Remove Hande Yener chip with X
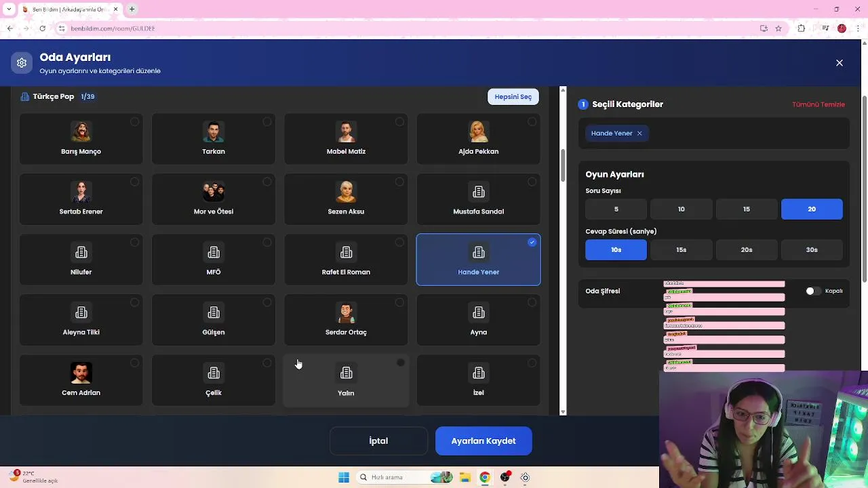This screenshot has width=868, height=488. (639, 134)
